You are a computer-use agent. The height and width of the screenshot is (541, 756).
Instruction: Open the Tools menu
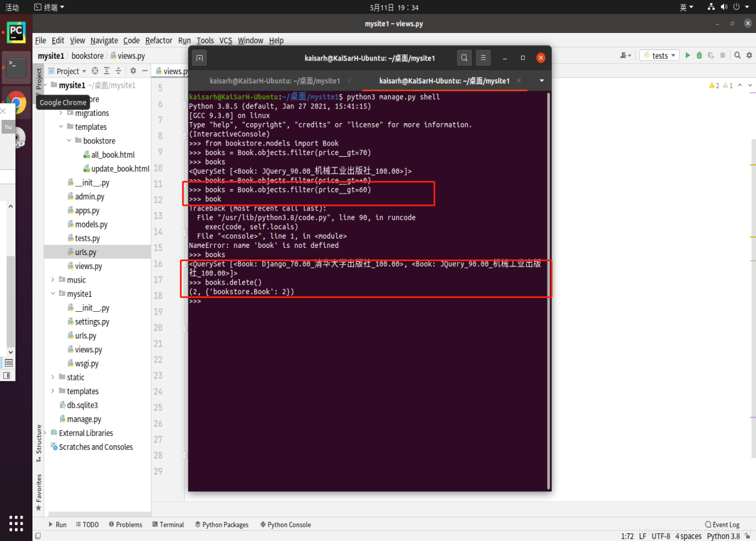tap(205, 40)
